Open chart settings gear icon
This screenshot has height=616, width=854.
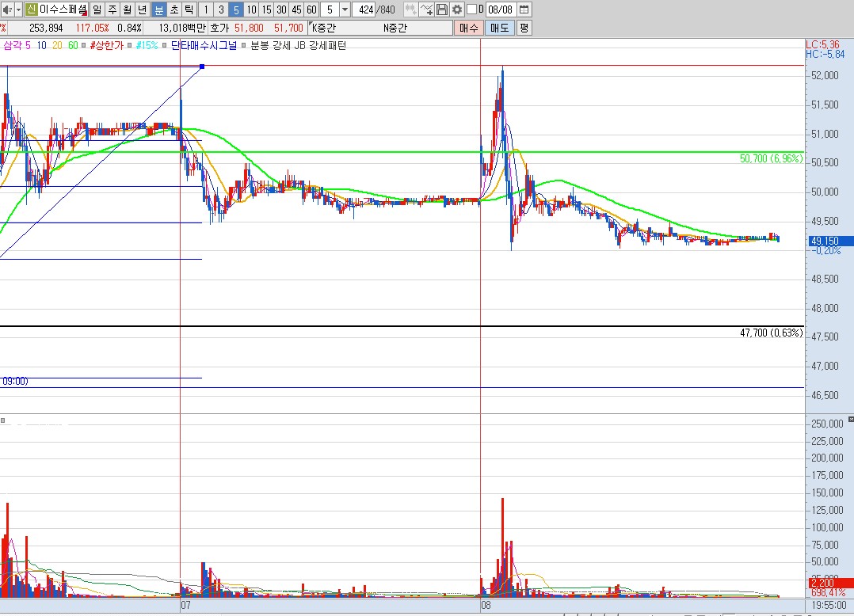click(x=457, y=10)
